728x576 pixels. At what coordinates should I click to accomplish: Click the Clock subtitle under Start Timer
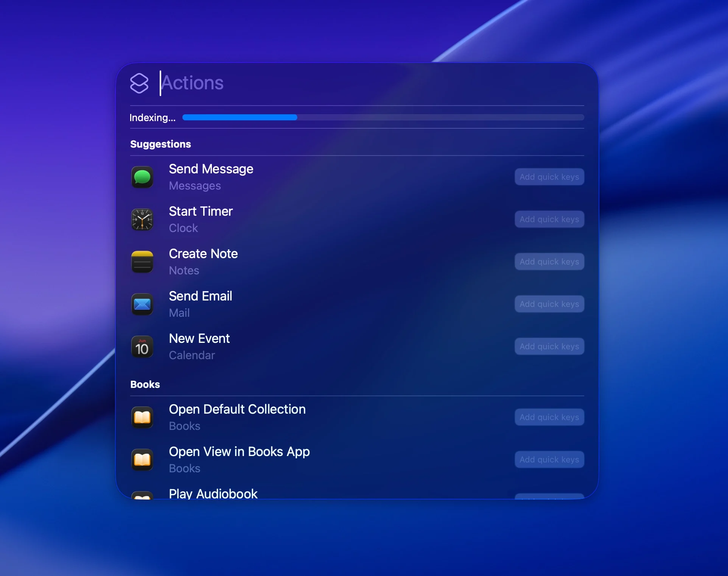click(x=184, y=228)
